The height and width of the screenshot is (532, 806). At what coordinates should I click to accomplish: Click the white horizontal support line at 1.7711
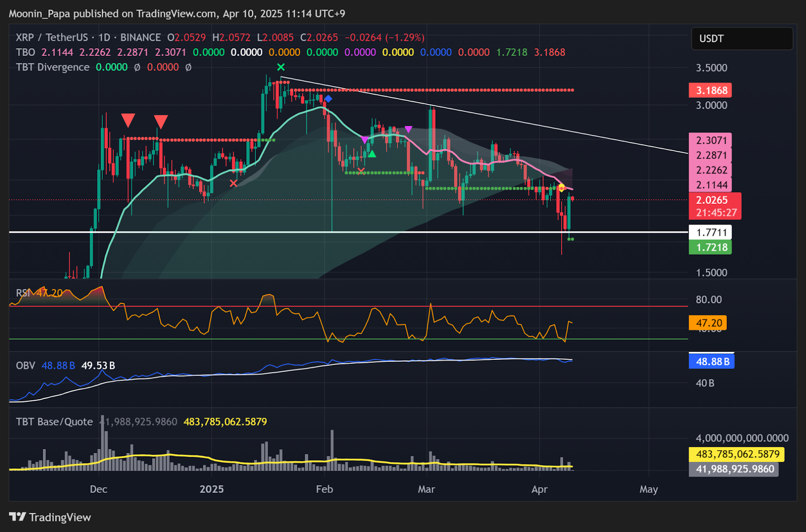point(349,232)
